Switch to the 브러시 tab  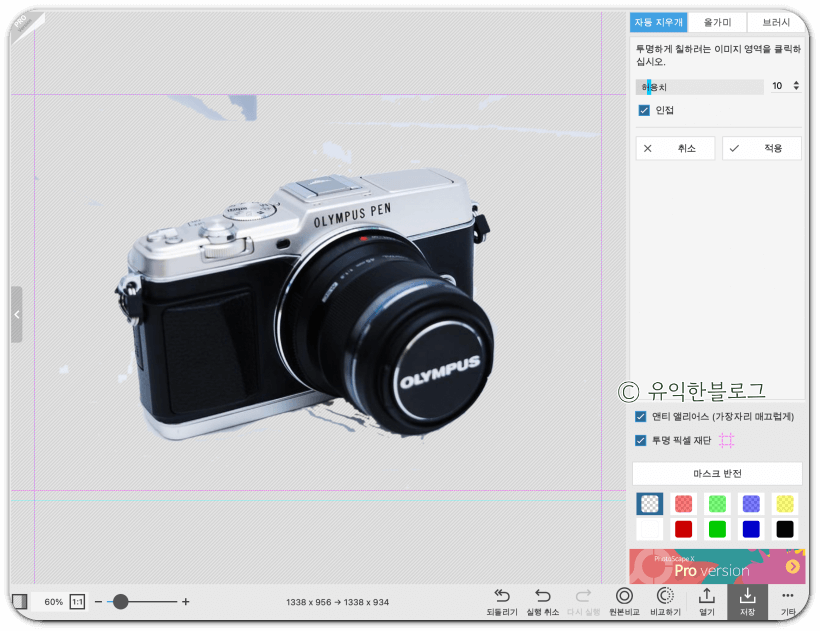(x=776, y=22)
